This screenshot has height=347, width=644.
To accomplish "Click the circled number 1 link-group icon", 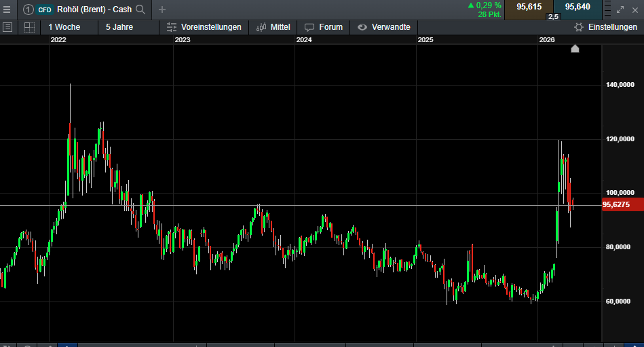I will tap(28, 10).
